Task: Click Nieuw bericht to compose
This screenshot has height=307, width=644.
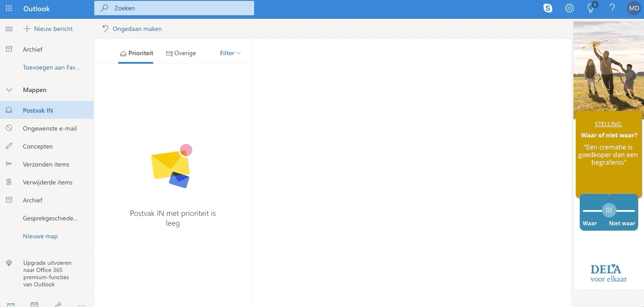Action: [x=48, y=29]
